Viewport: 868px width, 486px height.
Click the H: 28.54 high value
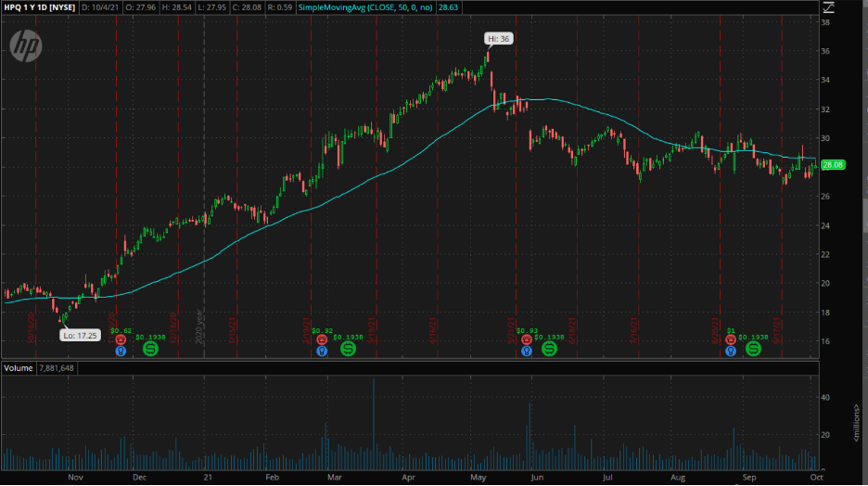(176, 7)
